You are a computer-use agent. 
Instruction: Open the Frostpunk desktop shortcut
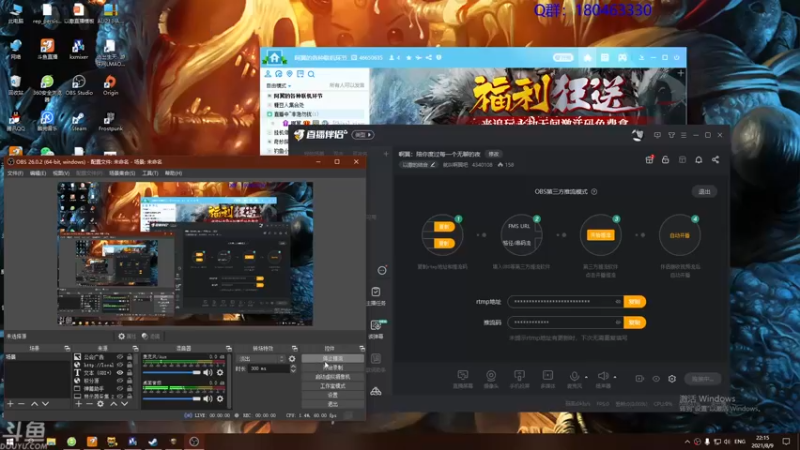(110, 121)
